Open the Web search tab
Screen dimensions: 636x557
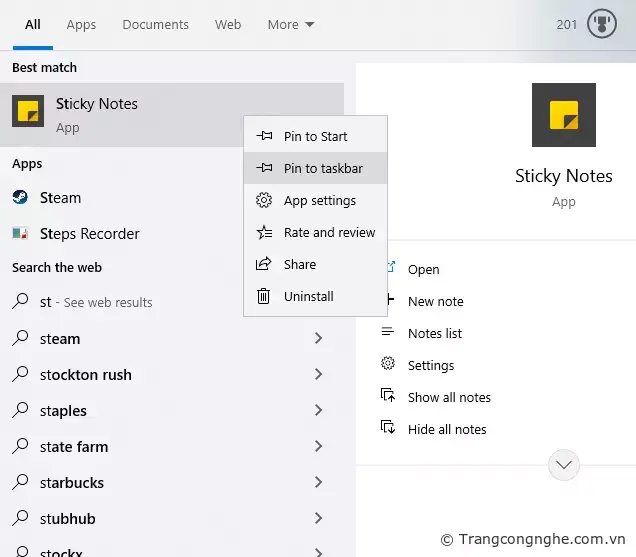(x=228, y=24)
